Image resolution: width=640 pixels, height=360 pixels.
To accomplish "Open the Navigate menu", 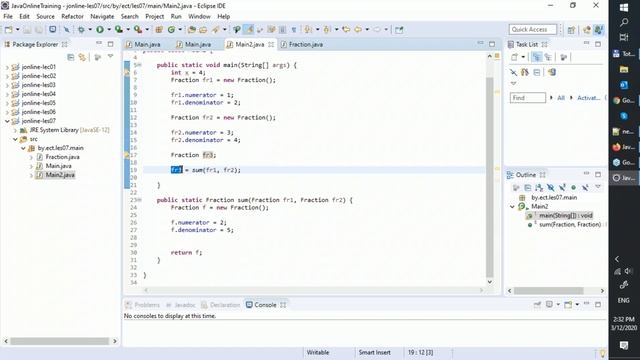I will 102,16.
